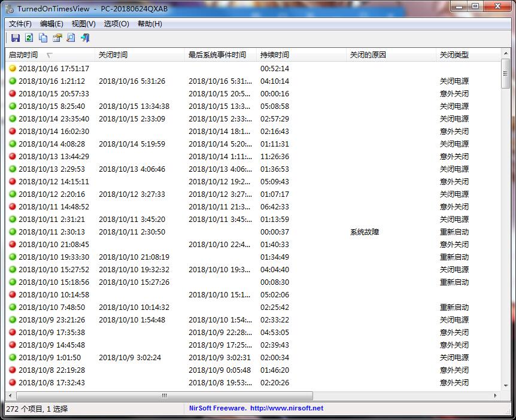Viewport: 516px width, 420px height.
Task: Sort by the 持续时间 column header
Action: 275,55
